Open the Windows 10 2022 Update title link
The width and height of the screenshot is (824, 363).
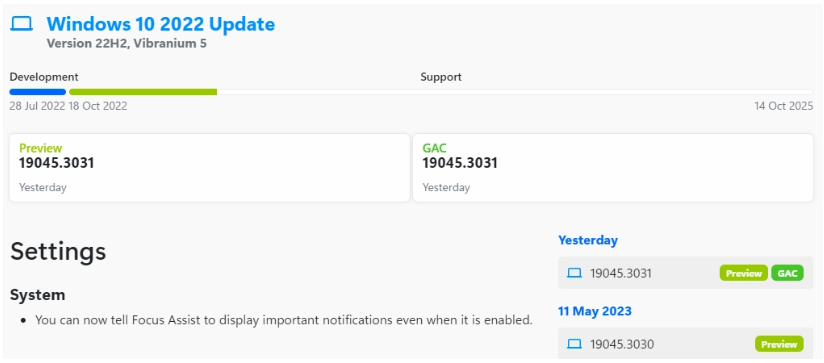tap(160, 24)
